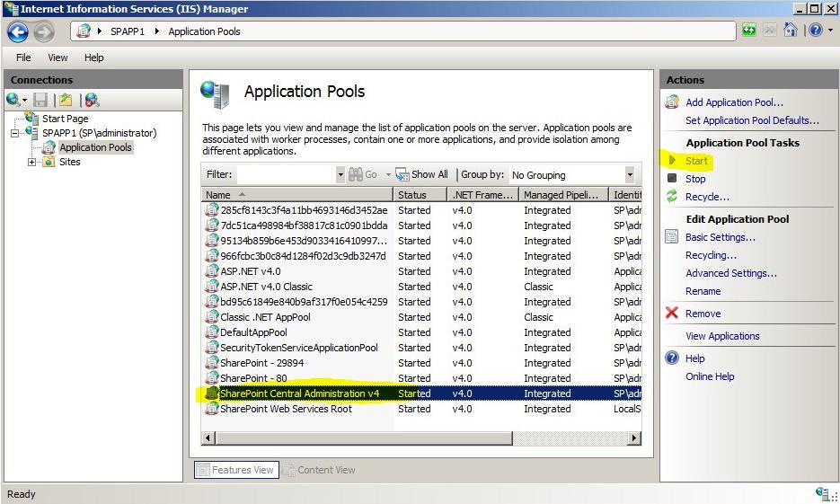Switch to Content View tab
The image size is (840, 504).
[320, 470]
